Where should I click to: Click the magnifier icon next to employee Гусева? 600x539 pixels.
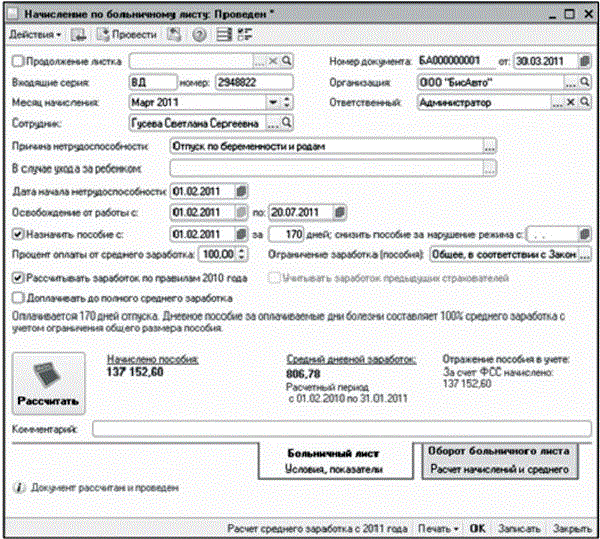pyautogui.click(x=287, y=122)
